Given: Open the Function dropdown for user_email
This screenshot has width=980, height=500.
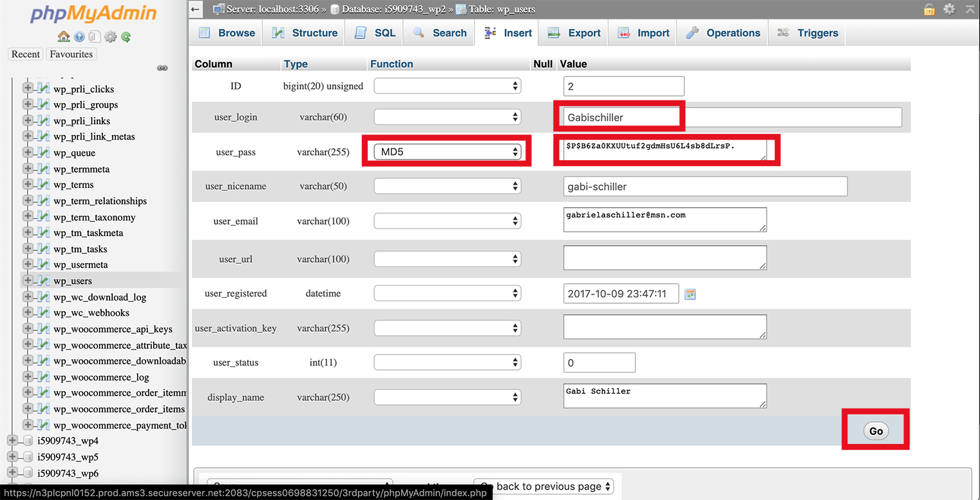Looking at the screenshot, I should (x=448, y=221).
